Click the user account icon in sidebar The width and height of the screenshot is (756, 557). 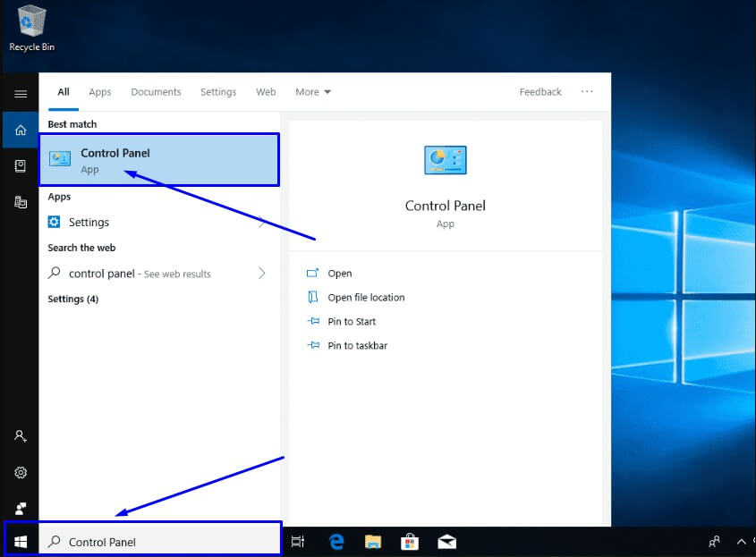(x=21, y=436)
